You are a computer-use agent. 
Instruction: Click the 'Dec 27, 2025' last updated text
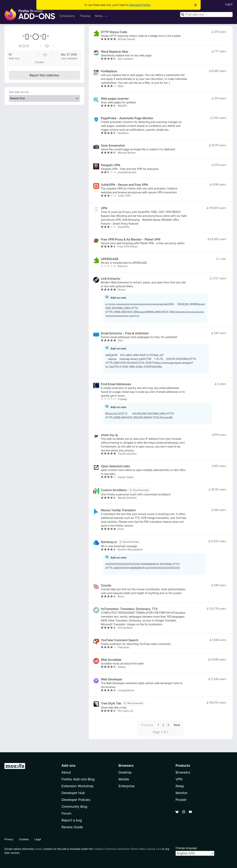[x=69, y=54]
